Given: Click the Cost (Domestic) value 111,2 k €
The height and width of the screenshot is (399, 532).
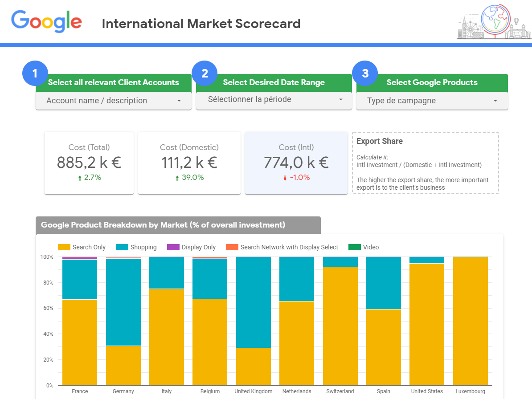Looking at the screenshot, I should [189, 163].
